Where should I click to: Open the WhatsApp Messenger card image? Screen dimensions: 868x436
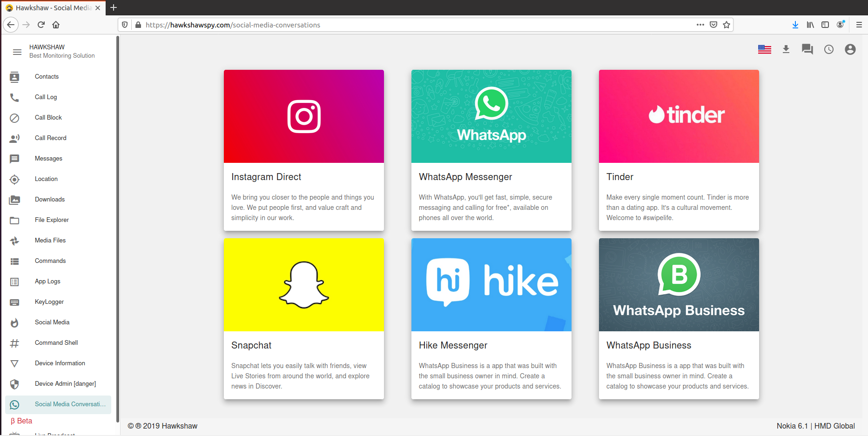tap(491, 116)
